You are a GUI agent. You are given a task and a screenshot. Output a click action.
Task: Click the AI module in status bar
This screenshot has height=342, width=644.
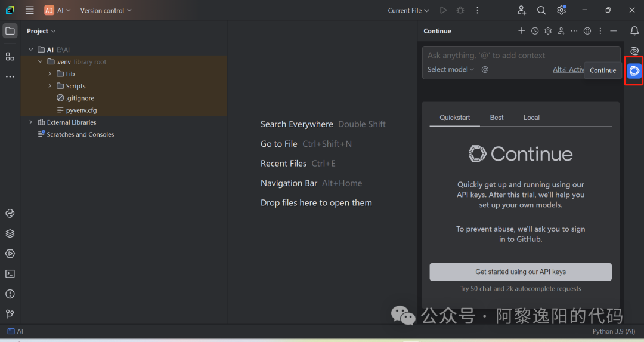pos(15,331)
